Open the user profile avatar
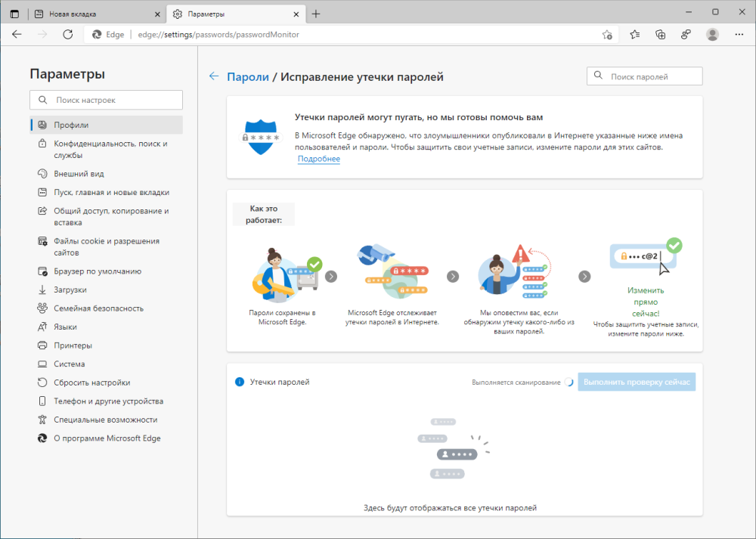This screenshot has height=539, width=756. pyautogui.click(x=712, y=34)
